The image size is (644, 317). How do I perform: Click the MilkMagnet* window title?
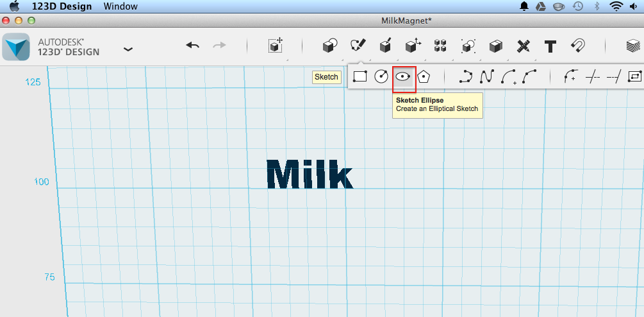point(406,21)
